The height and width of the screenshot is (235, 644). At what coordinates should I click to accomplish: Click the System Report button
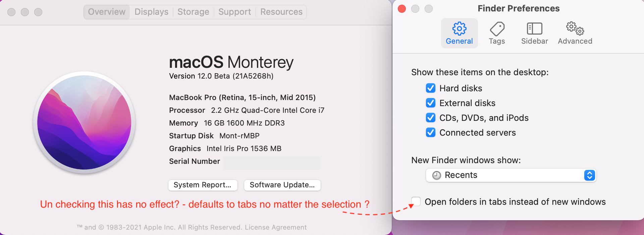tap(203, 185)
